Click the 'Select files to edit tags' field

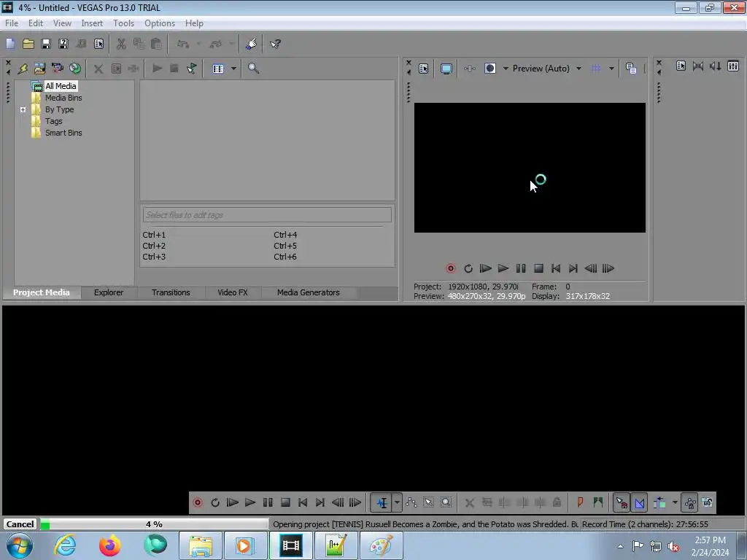267,215
